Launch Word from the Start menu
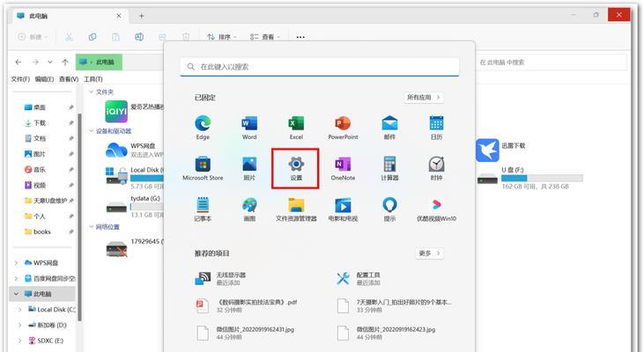The width and height of the screenshot is (644, 352). (x=249, y=128)
